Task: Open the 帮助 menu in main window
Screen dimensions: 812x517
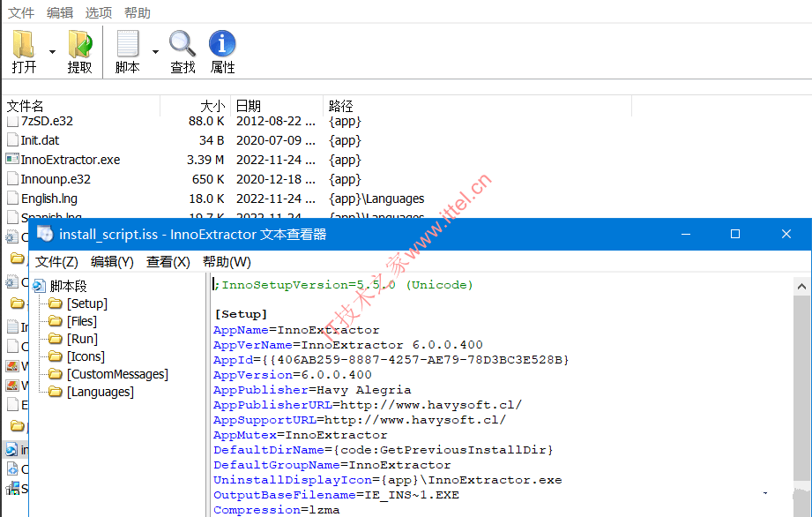Action: point(138,12)
